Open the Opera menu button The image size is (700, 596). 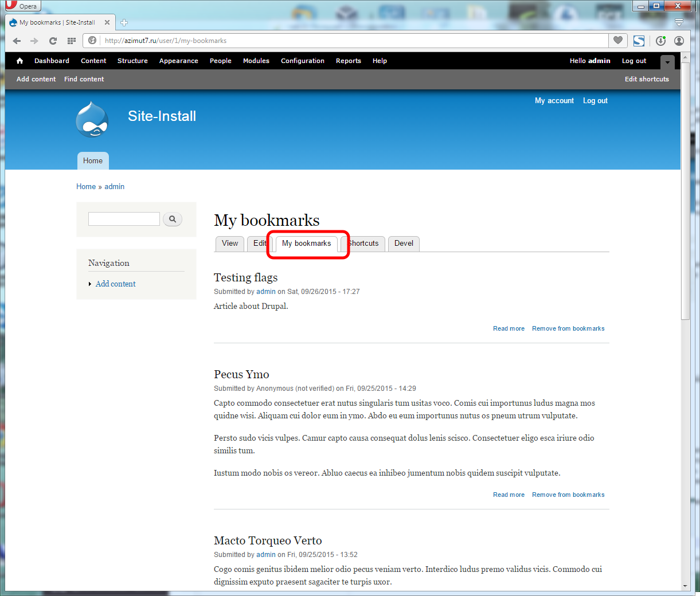[22, 6]
